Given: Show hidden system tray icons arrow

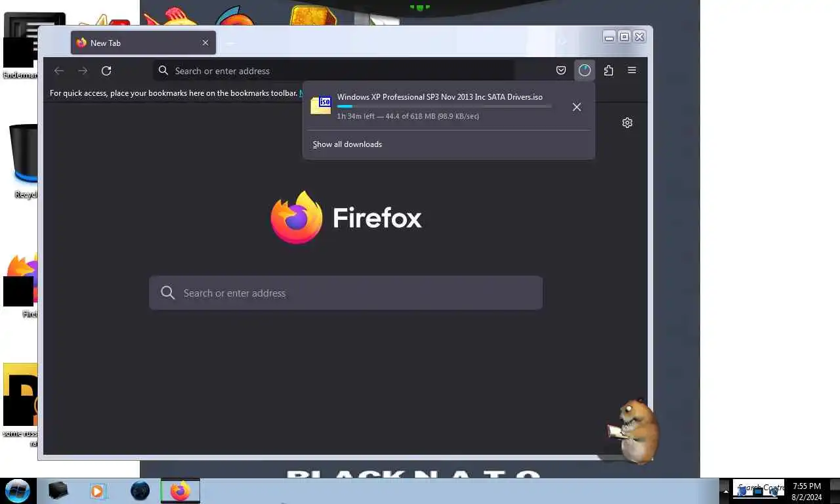Looking at the screenshot, I should [x=726, y=491].
